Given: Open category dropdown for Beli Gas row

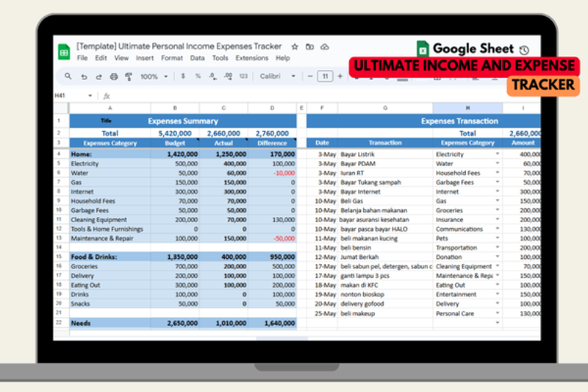Looking at the screenshot, I should click(x=498, y=201).
